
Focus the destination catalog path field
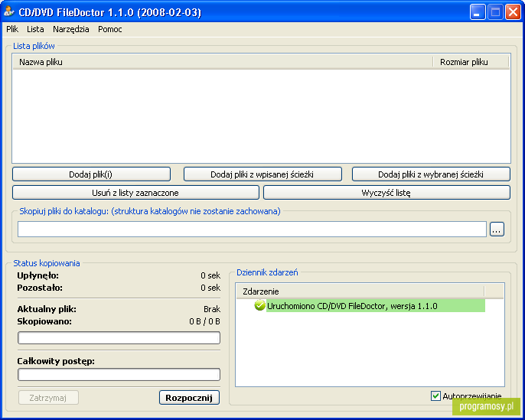point(252,230)
